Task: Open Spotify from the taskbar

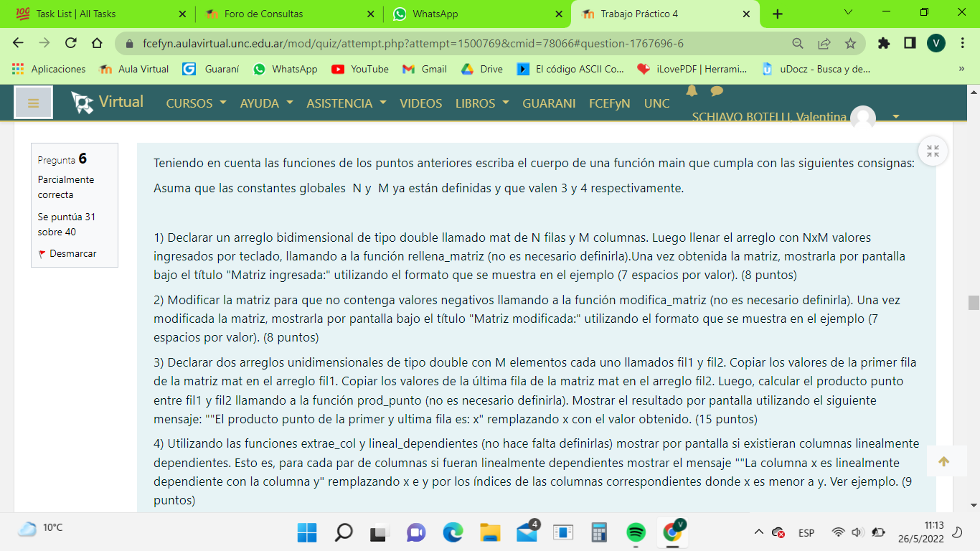Action: pos(636,532)
